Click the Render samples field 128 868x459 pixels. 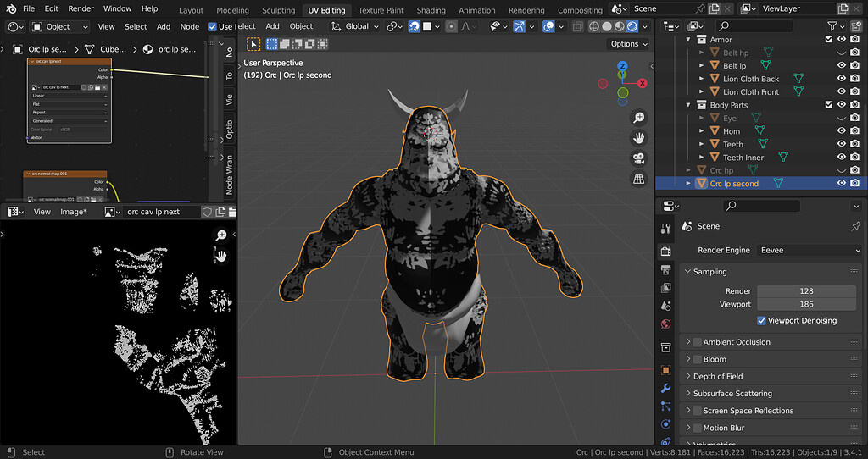[x=807, y=290]
